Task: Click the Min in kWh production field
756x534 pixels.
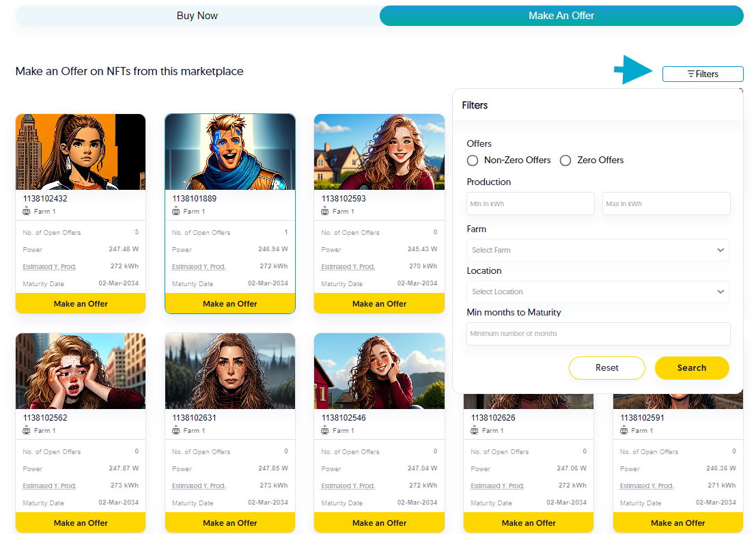Action: click(531, 203)
